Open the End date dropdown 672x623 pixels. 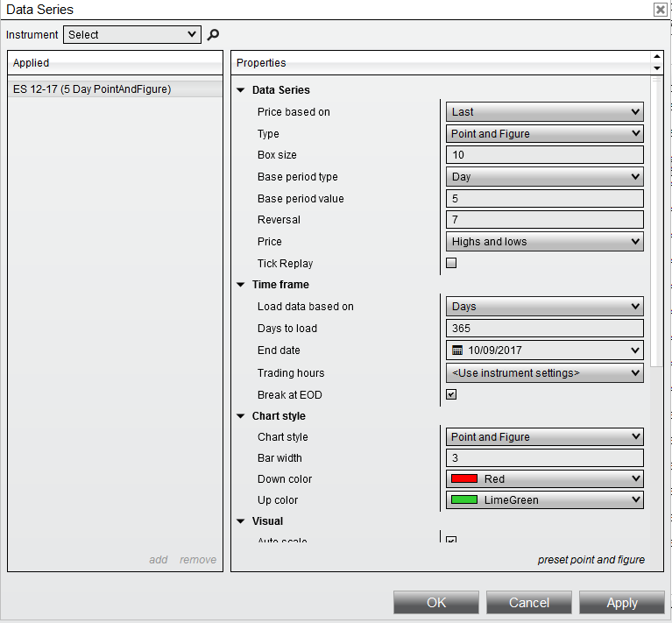pos(545,350)
